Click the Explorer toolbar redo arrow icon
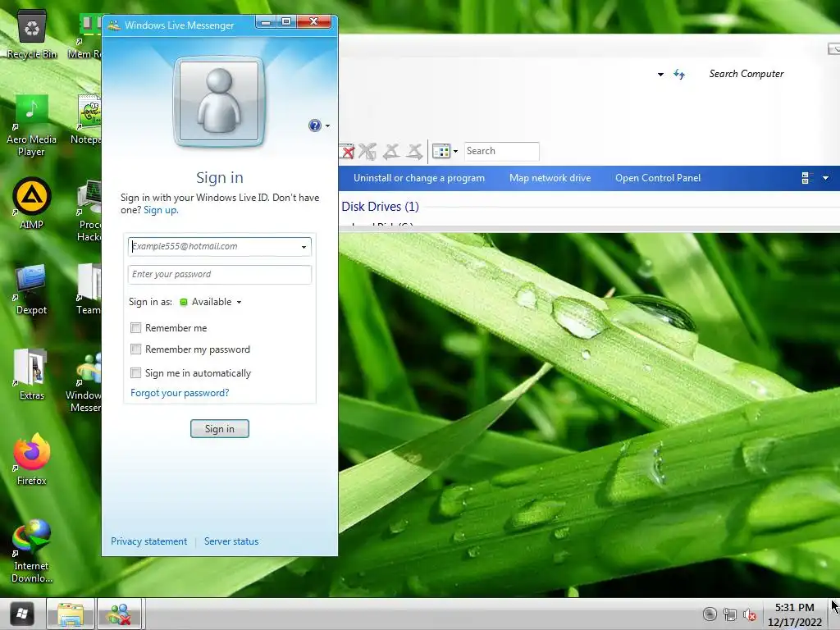 tap(414, 152)
